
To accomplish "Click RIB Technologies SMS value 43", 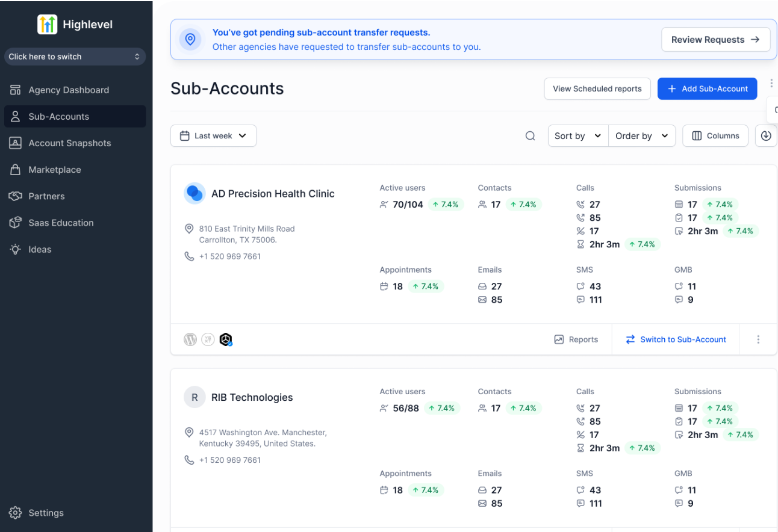I will [596, 490].
